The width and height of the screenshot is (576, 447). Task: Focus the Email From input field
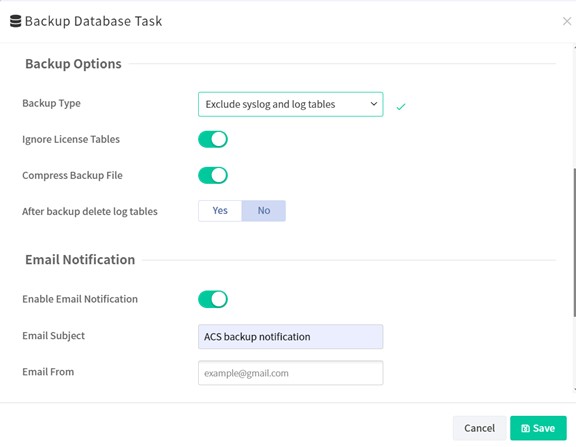click(x=291, y=373)
